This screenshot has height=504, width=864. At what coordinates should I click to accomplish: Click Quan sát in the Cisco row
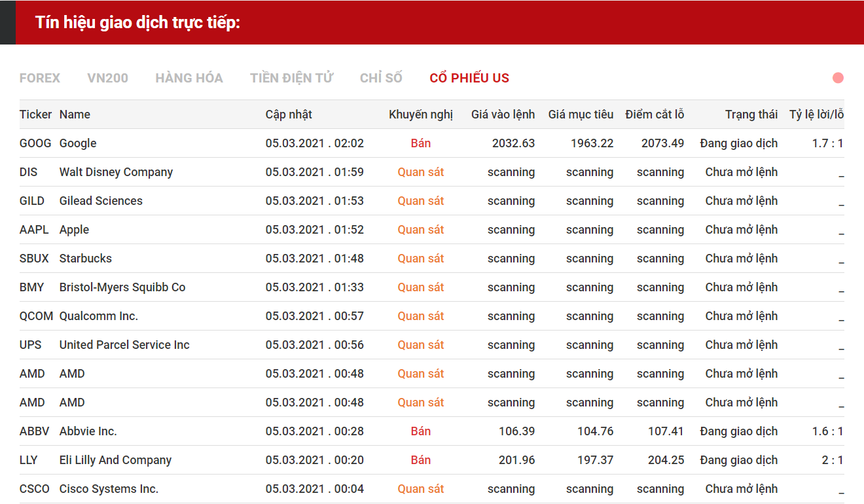421,489
